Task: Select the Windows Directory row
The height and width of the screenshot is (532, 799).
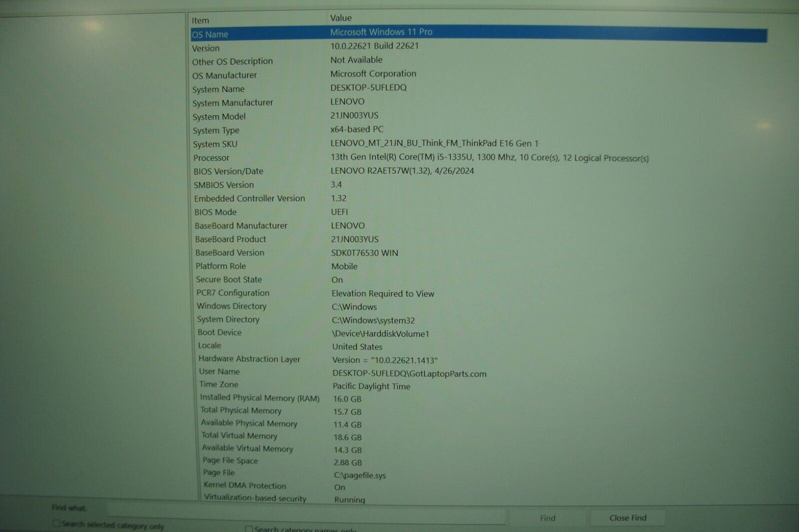Action: (x=478, y=306)
